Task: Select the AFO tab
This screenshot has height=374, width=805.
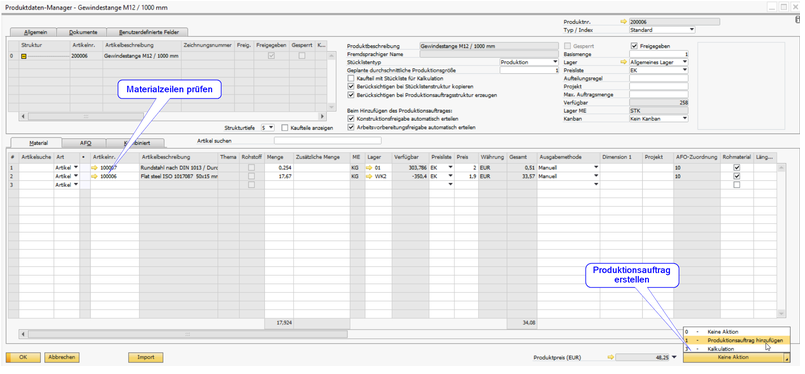Action: [84, 143]
